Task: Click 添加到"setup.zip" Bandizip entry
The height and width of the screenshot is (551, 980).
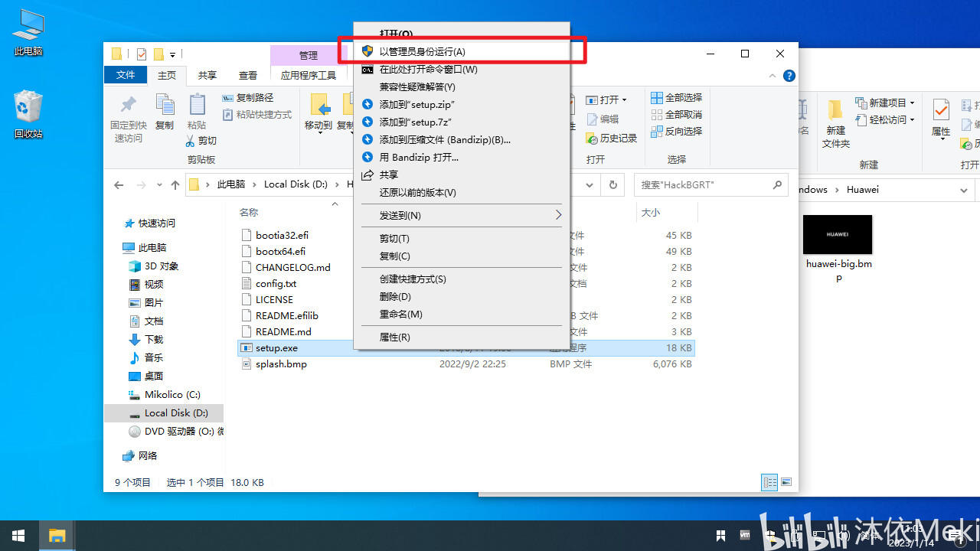Action: (462, 104)
